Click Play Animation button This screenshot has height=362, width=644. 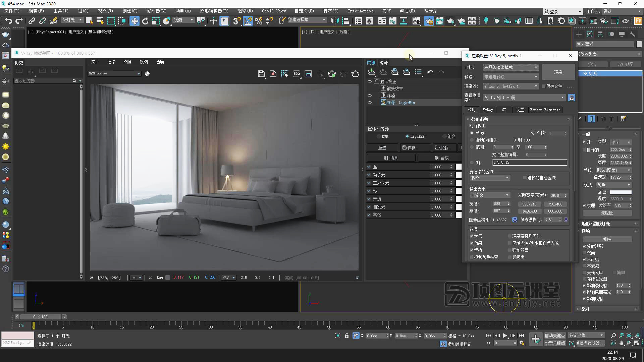505,336
